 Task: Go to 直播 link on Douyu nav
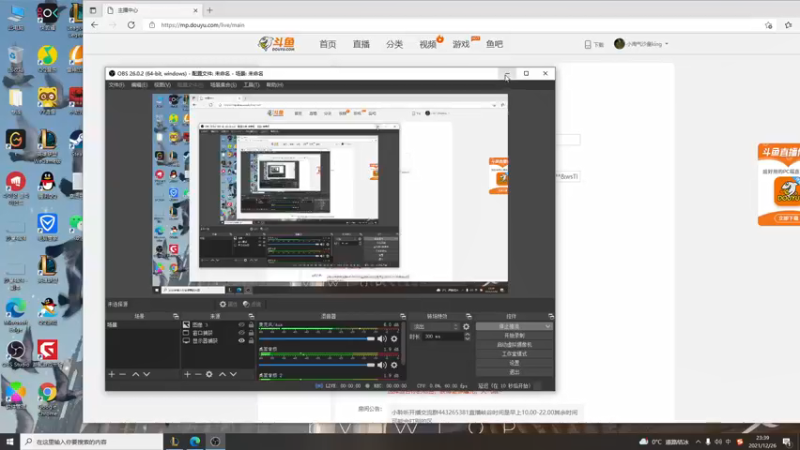tap(361, 44)
